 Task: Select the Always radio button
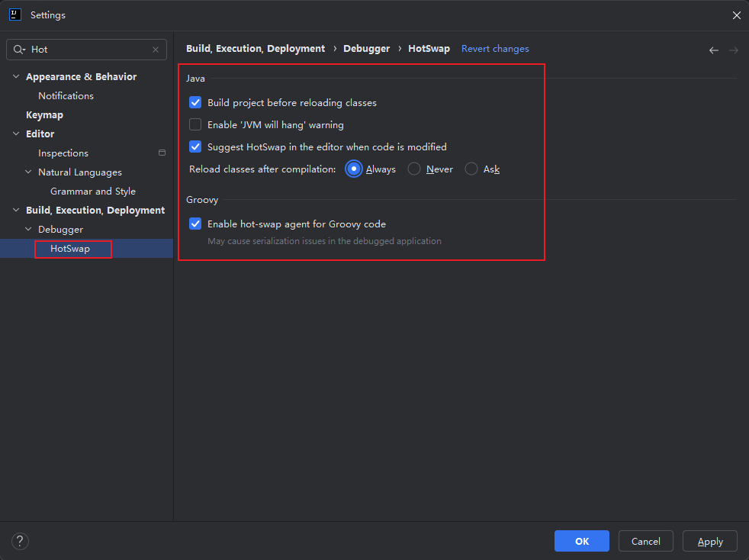(353, 169)
